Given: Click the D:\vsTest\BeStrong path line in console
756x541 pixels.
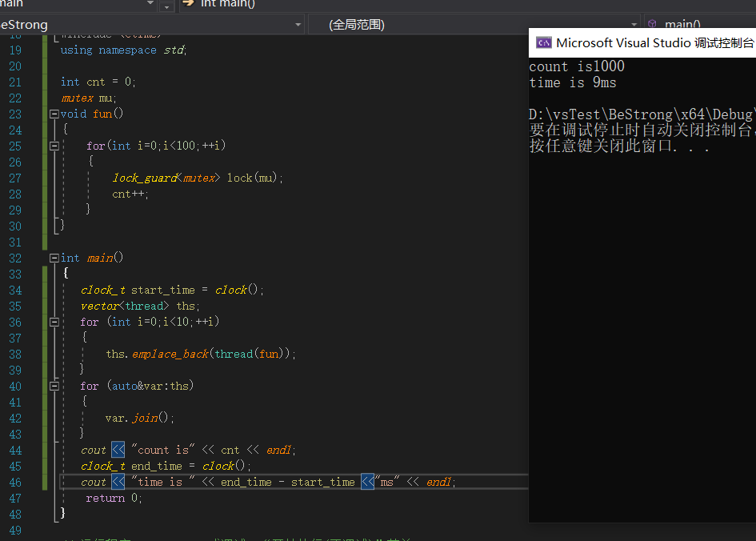Looking at the screenshot, I should pyautogui.click(x=642, y=114).
